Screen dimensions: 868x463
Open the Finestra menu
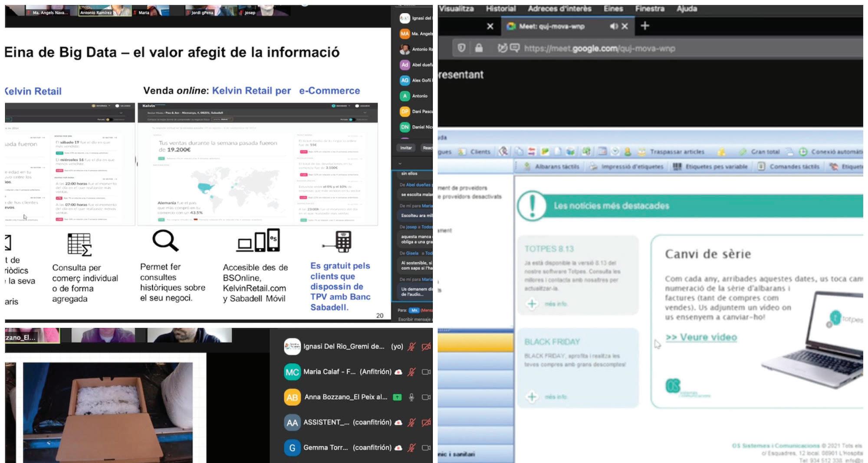pyautogui.click(x=650, y=9)
